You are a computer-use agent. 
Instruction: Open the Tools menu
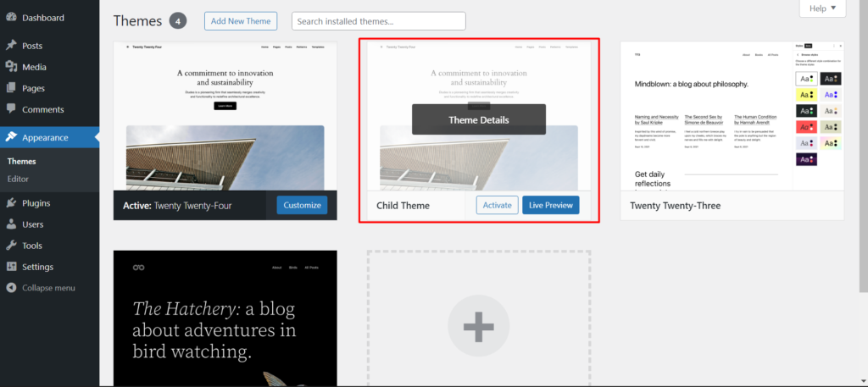pyautogui.click(x=49, y=246)
